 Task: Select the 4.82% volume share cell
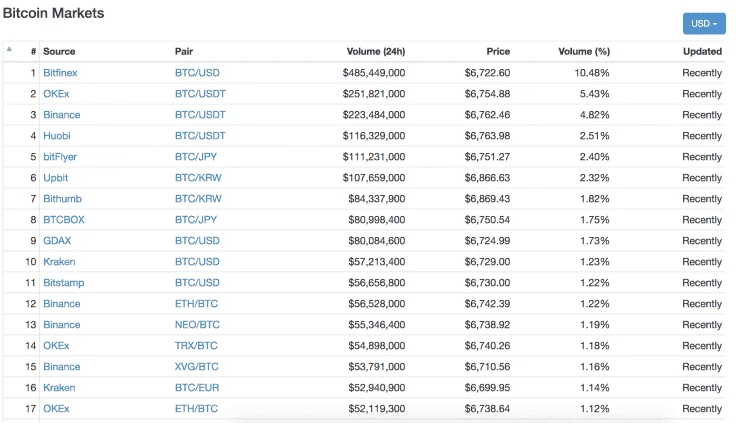pyautogui.click(x=594, y=115)
